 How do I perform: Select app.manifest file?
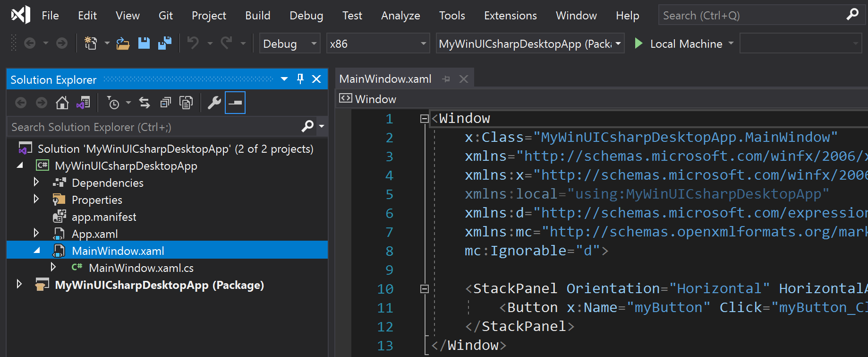coord(104,217)
